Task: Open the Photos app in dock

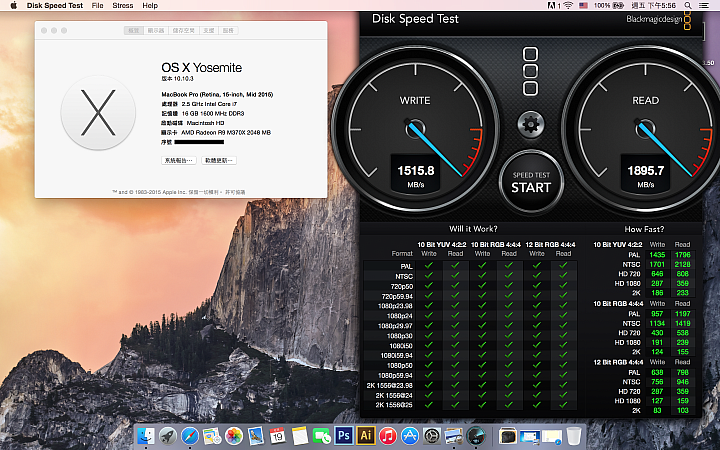Action: [234, 435]
